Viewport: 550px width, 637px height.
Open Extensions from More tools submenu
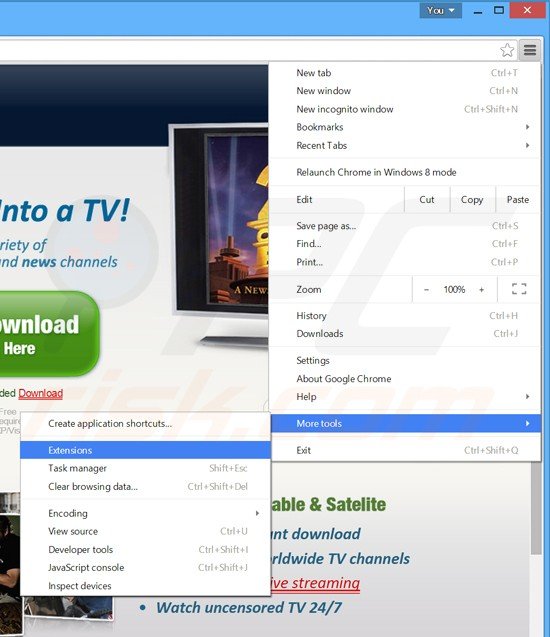click(145, 450)
